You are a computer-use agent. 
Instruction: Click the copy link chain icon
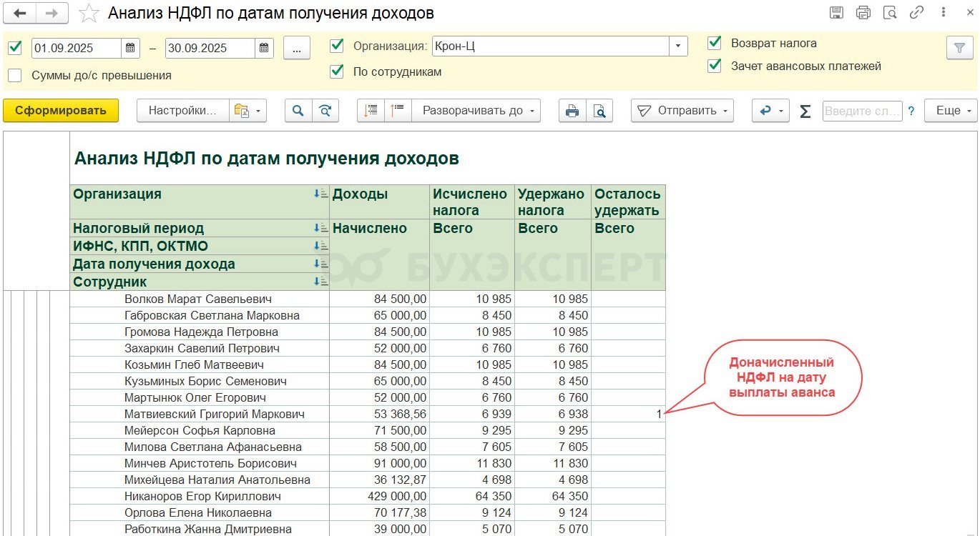pos(916,13)
